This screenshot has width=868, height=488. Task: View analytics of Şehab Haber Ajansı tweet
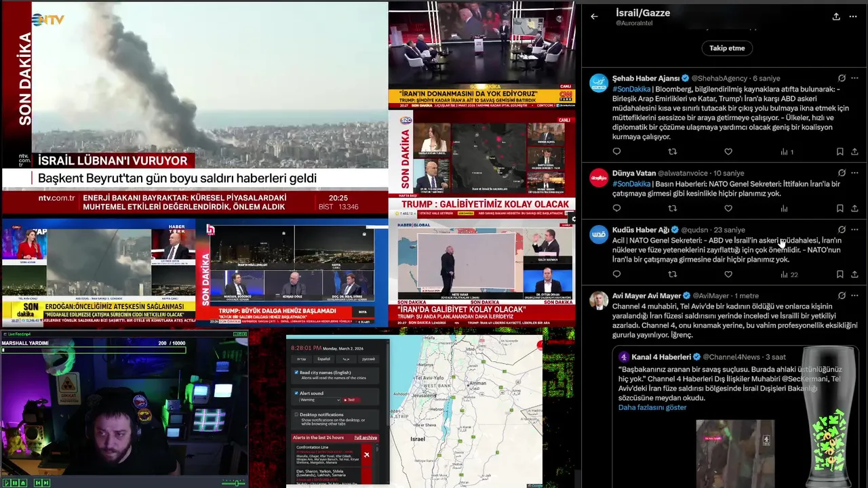(x=787, y=152)
